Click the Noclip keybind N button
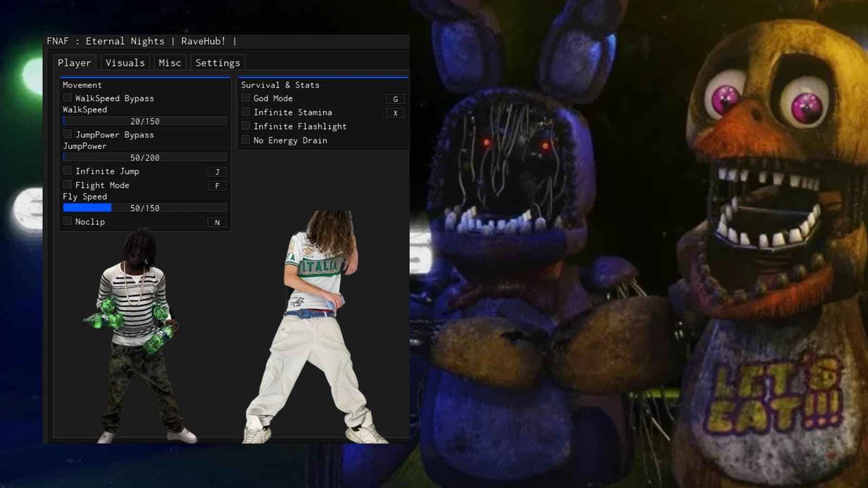This screenshot has width=868, height=488. pyautogui.click(x=218, y=222)
